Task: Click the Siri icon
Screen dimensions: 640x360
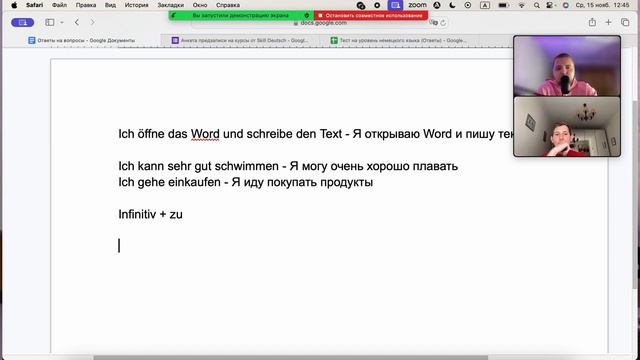Action: tap(566, 5)
